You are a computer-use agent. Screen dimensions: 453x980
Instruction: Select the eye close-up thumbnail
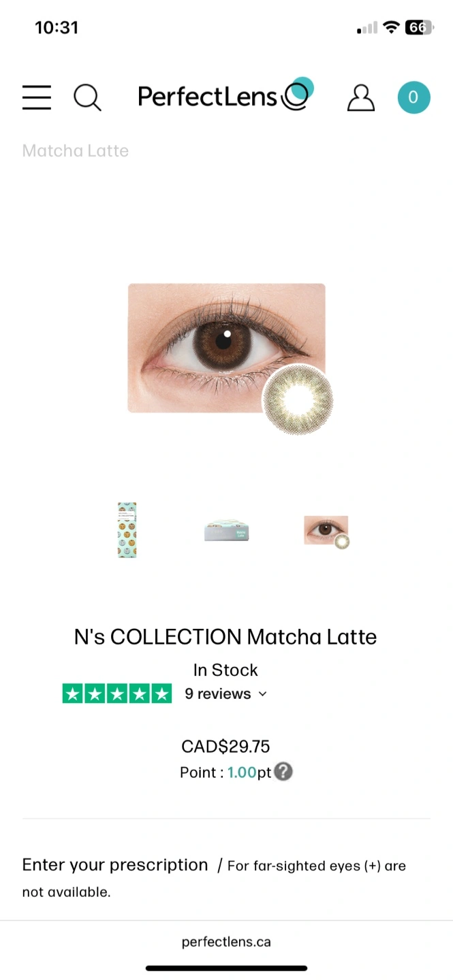(x=327, y=532)
